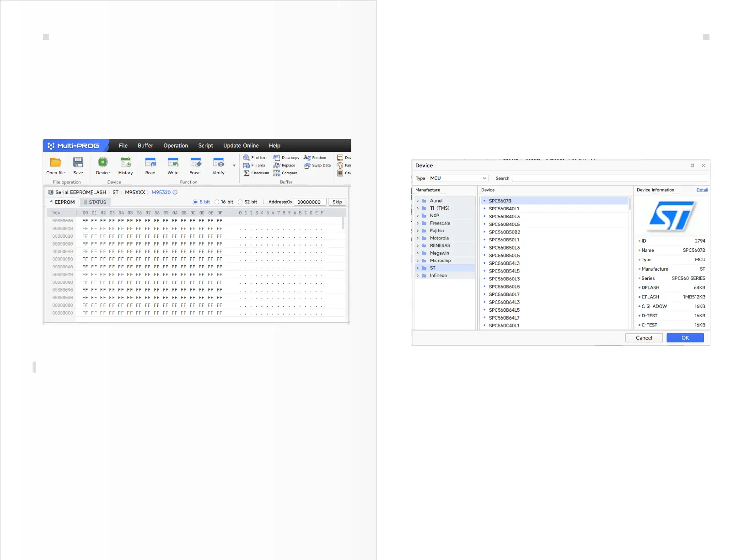Screen dimensions: 752x560
Task: Switch to the EEPROM tab
Action: point(62,202)
